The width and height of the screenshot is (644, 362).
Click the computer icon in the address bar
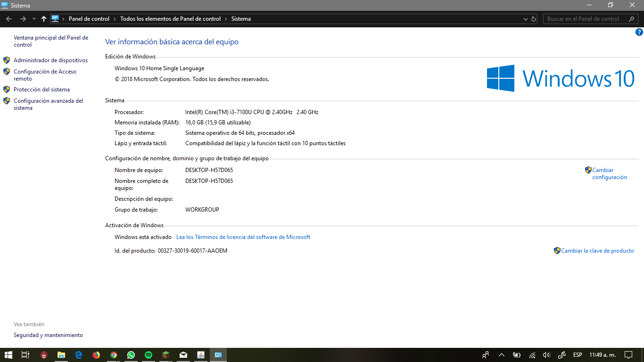point(55,19)
